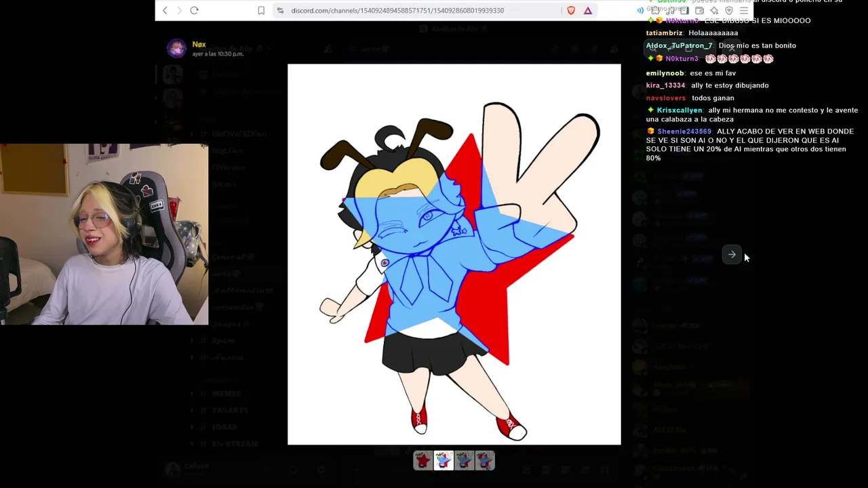868x488 pixels.
Task: Close the Discord image viewer
Action: coord(732,49)
